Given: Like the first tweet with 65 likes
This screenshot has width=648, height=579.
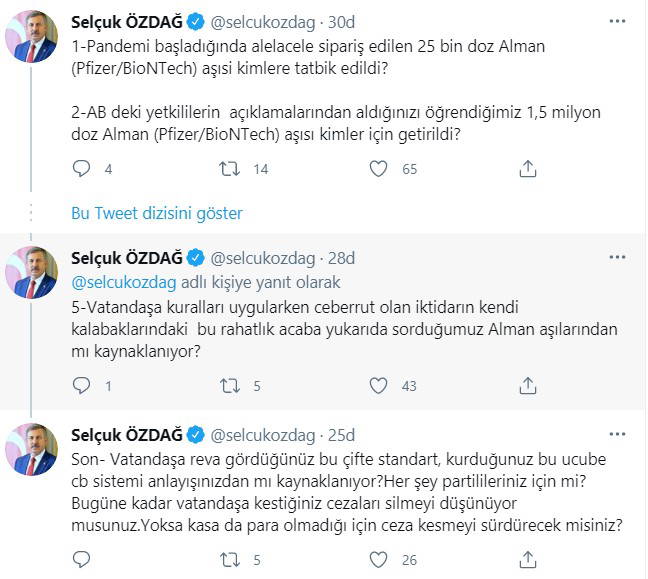Looking at the screenshot, I should point(377,169).
